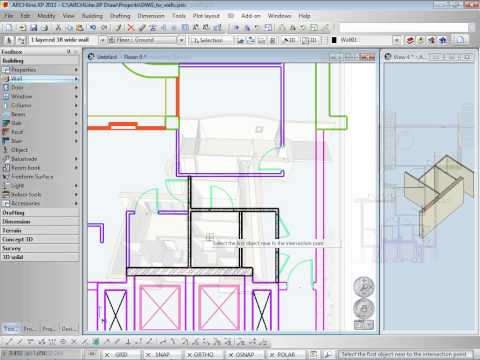Toggle OSNAP in the status bar

pos(241,355)
